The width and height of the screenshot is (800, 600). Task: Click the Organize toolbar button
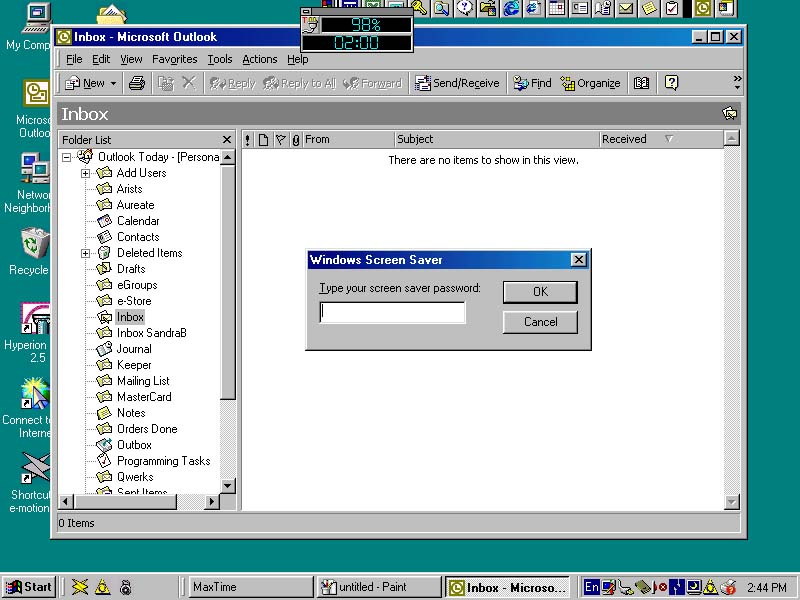click(590, 83)
